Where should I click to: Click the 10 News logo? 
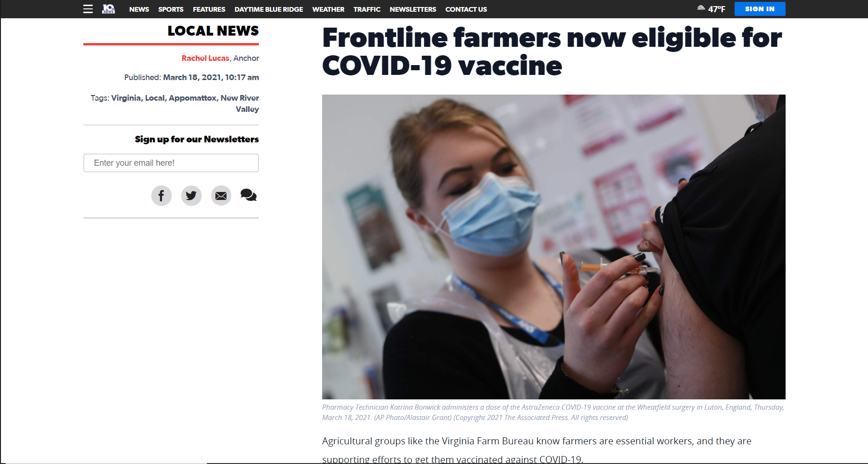coord(108,9)
